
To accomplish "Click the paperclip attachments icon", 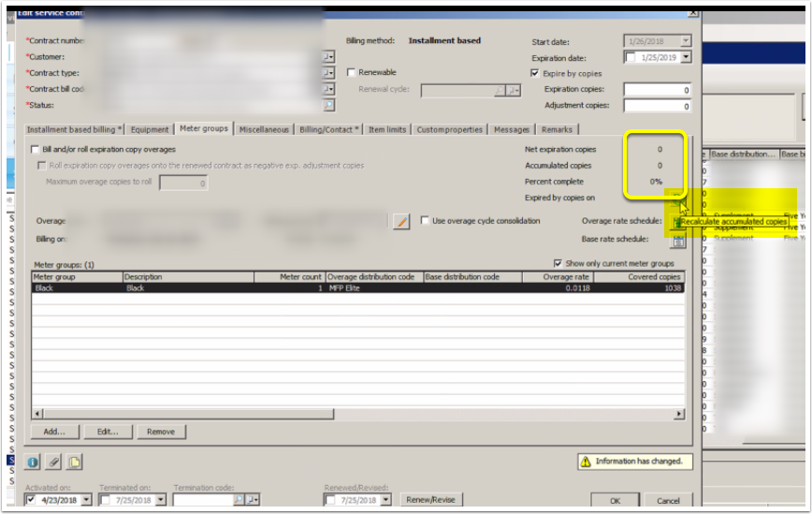I will point(53,462).
